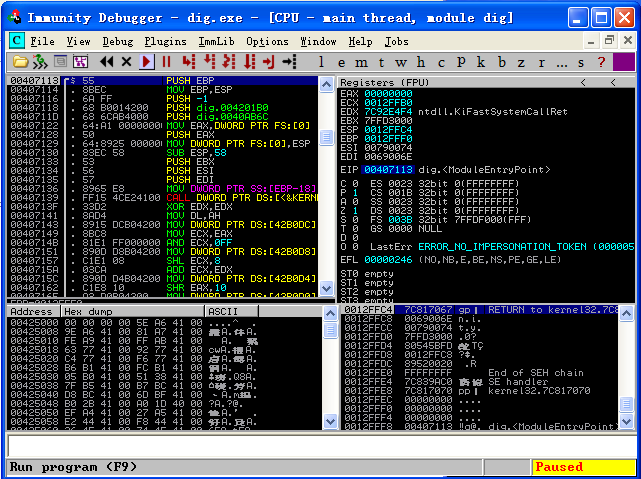Select the PUSH EBP instruction at 00407113
Viewport: 641px width, 479px height.
[162, 81]
